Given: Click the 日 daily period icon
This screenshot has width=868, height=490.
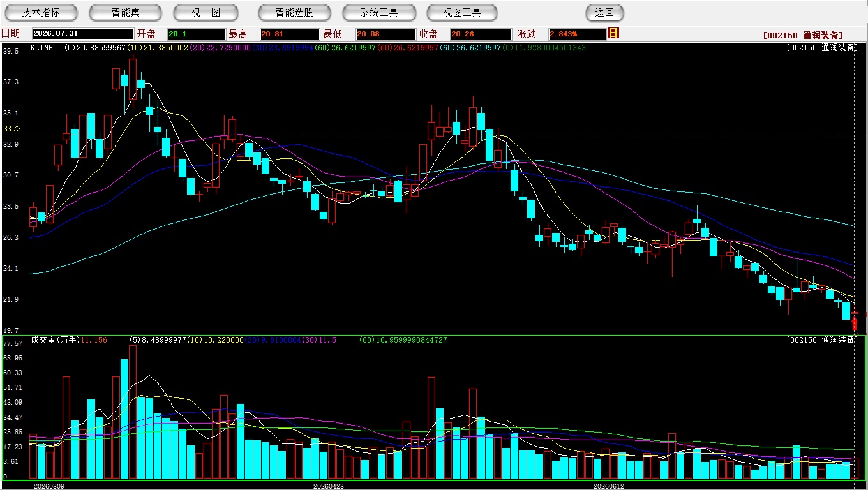Looking at the screenshot, I should 613,33.
